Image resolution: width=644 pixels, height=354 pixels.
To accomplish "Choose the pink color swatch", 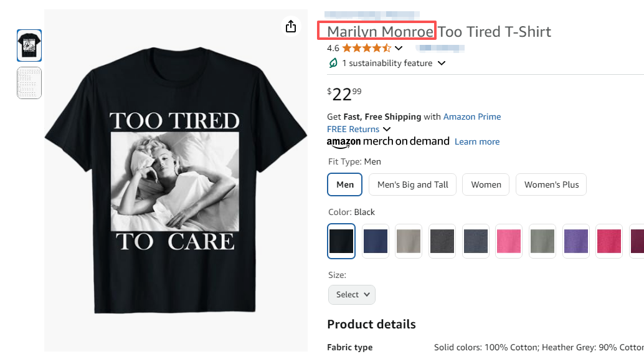I will pos(509,241).
